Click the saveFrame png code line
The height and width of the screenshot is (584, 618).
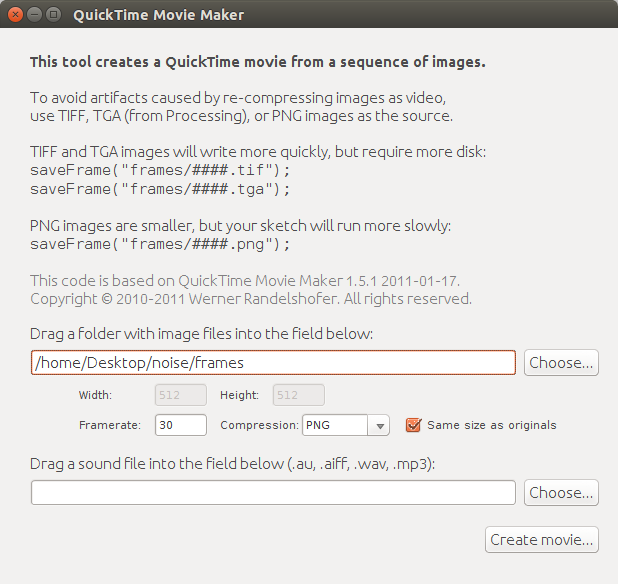[x=160, y=244]
